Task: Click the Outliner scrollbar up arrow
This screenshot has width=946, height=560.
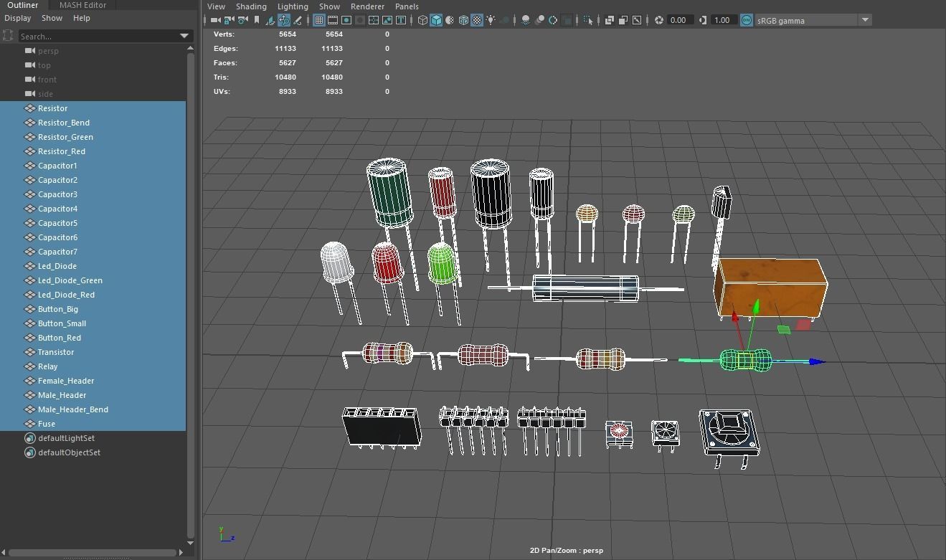Action: pyautogui.click(x=190, y=47)
